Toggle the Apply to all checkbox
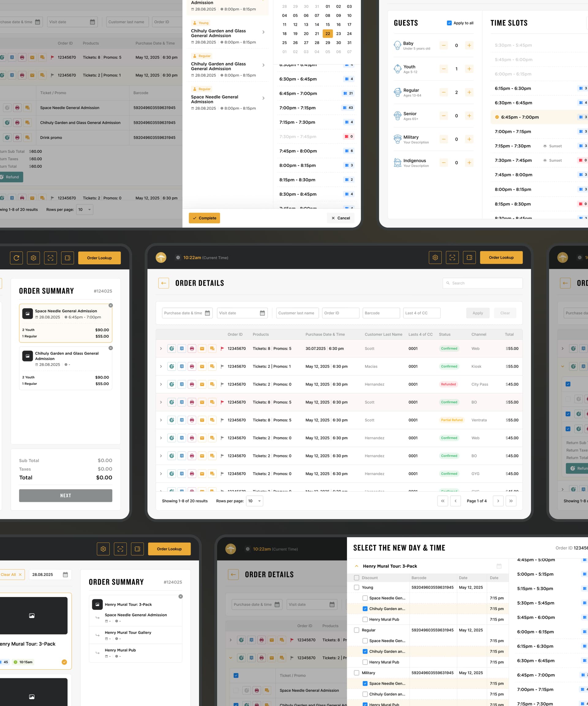Image resolution: width=588 pixels, height=706 pixels. (449, 23)
